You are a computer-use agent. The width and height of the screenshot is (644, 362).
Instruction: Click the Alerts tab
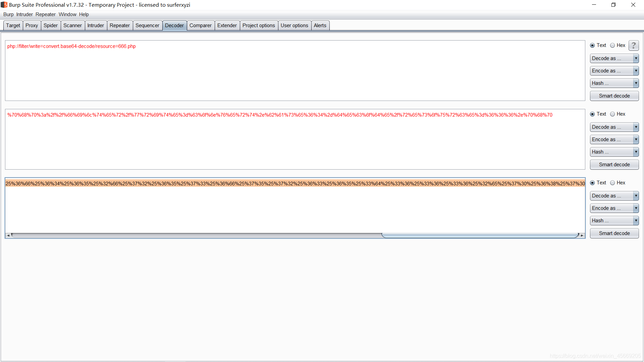click(320, 25)
